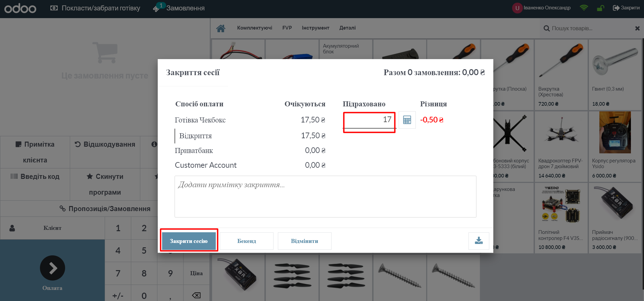This screenshot has width=644, height=301.
Task: Click the Wi-Fi connection status icon
Action: [584, 8]
